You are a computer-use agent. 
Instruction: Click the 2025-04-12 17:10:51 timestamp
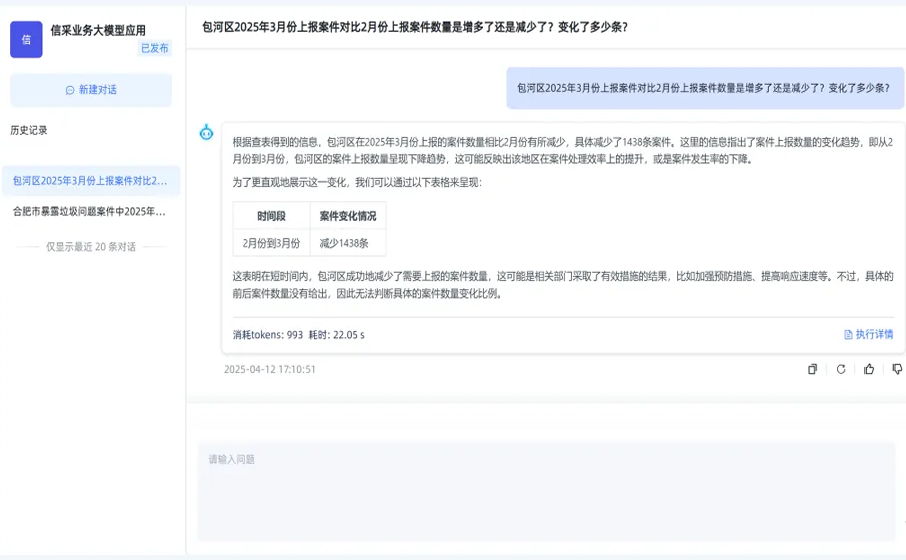(x=270, y=369)
